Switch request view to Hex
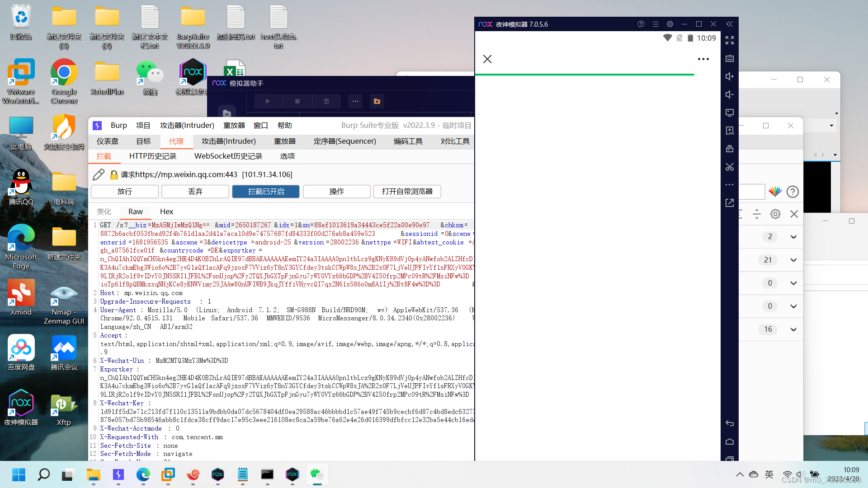868x488 pixels. coord(166,211)
